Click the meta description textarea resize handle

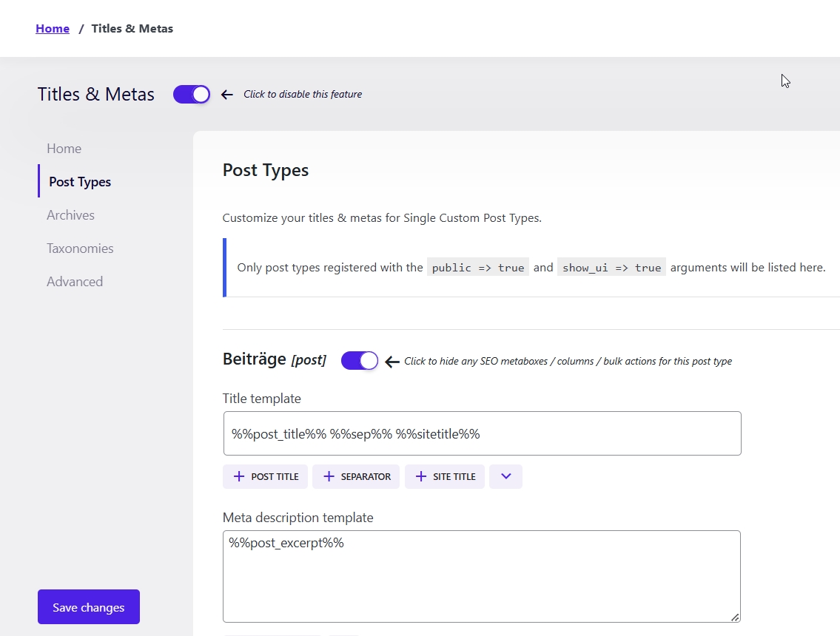coord(734,617)
